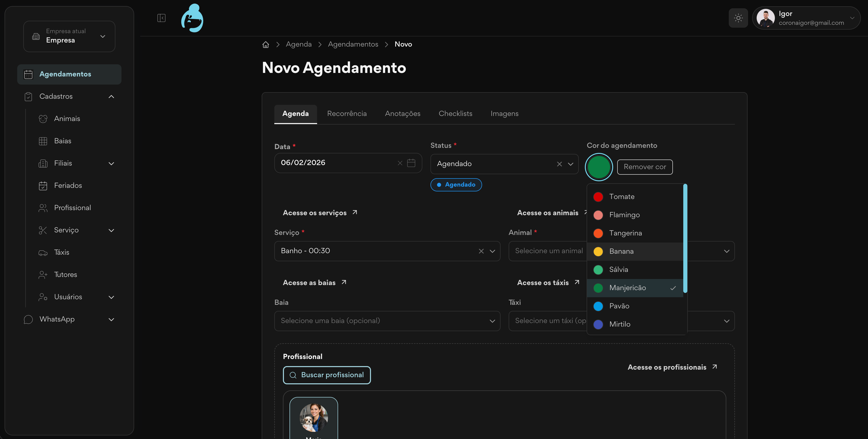Expand the Status dropdown arrow
The height and width of the screenshot is (439, 868).
click(x=570, y=164)
